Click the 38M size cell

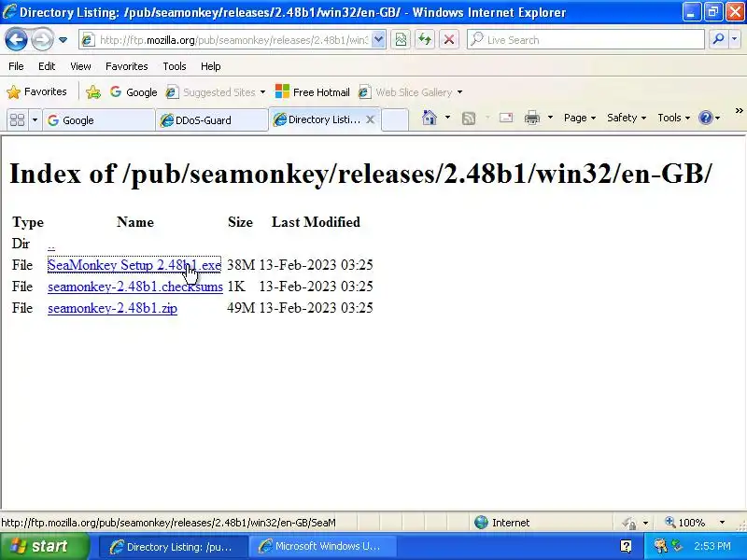click(241, 265)
